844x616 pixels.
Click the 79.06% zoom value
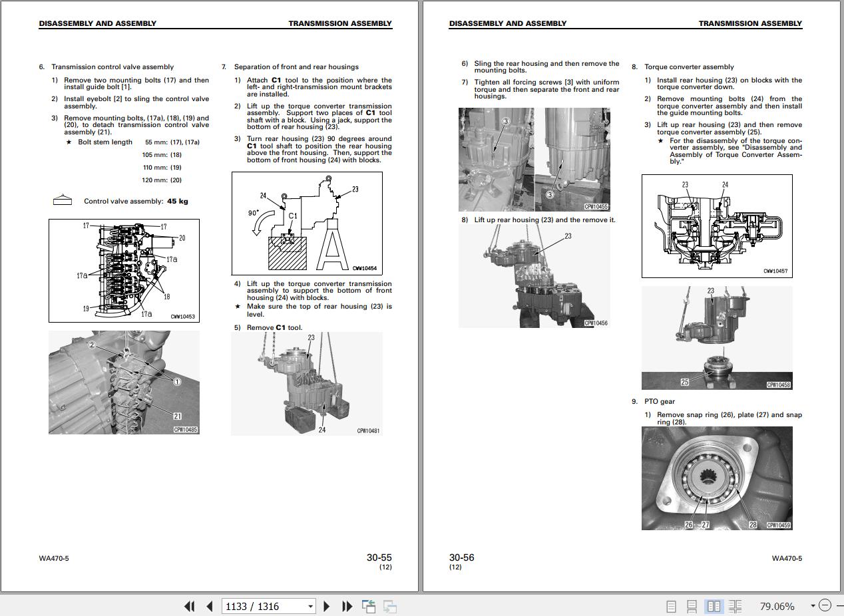pos(777,606)
